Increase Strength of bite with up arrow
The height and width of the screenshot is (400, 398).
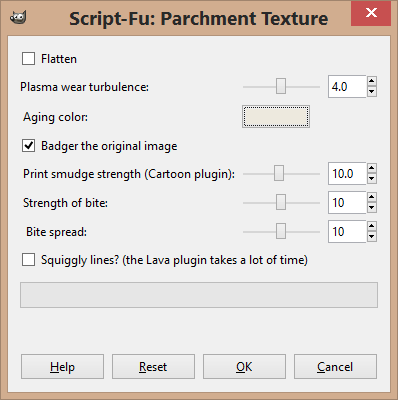click(372, 197)
